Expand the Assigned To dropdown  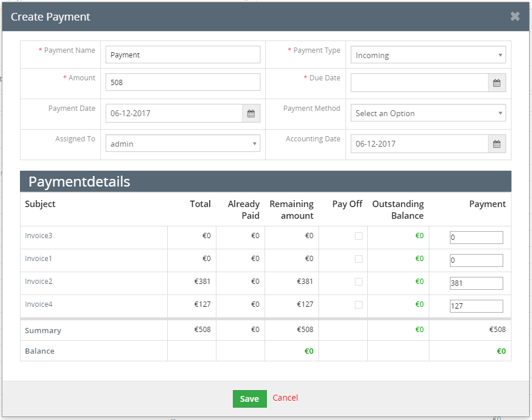coord(182,144)
